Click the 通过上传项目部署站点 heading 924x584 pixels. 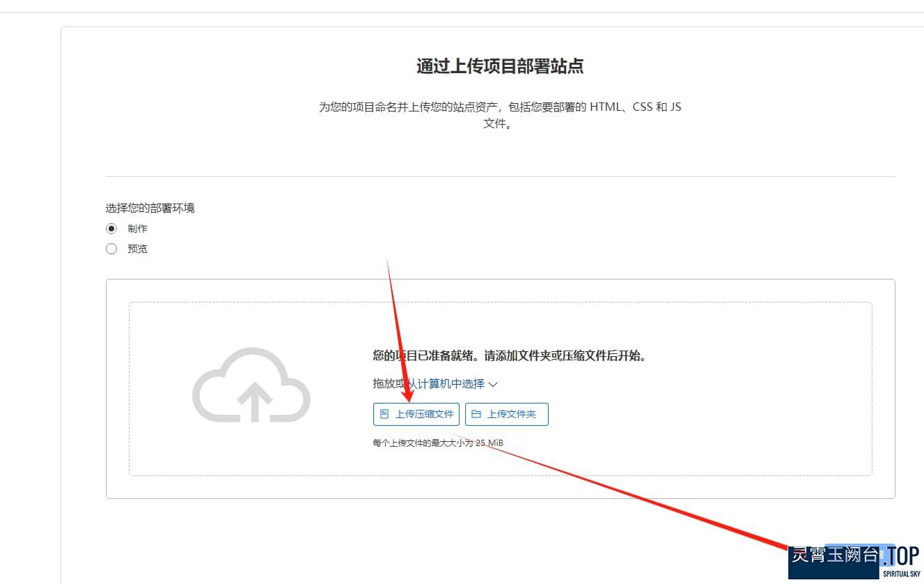(x=500, y=66)
